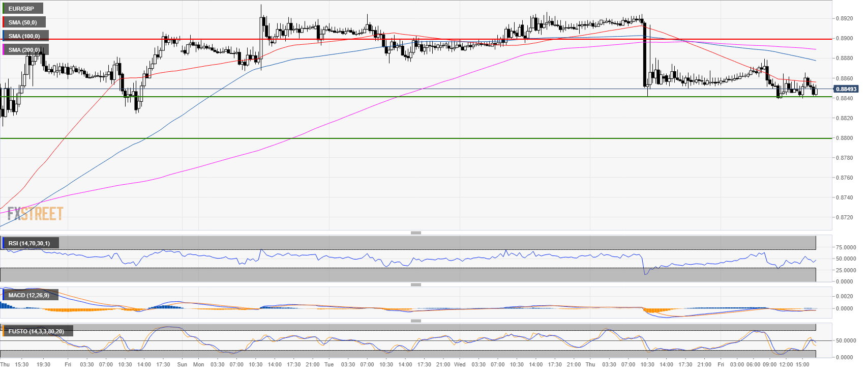Open the FUSTO (14,3,3,80,20) indicator label
Image resolution: width=868 pixels, height=371 pixels.
36,331
